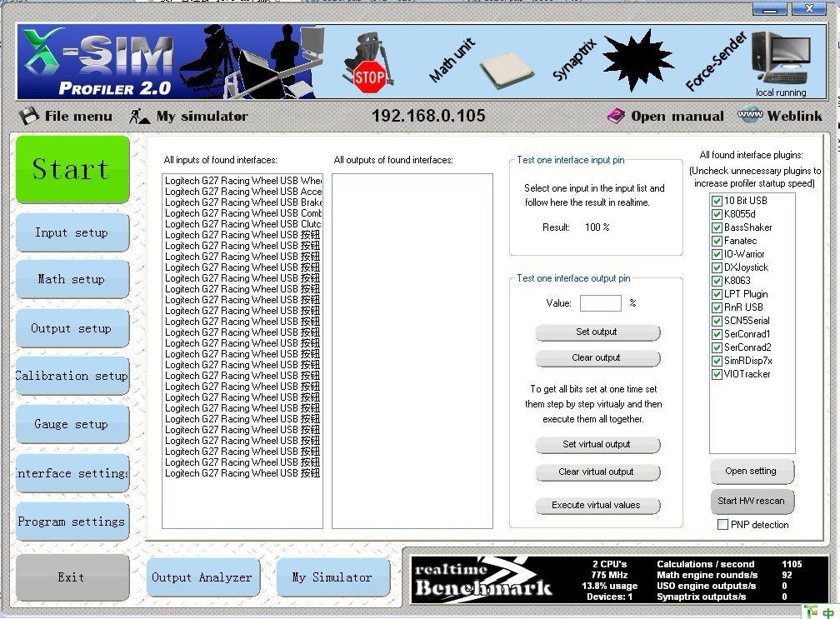Click the Start HW rescan button
Image resolution: width=840 pixels, height=619 pixels.
(x=752, y=502)
